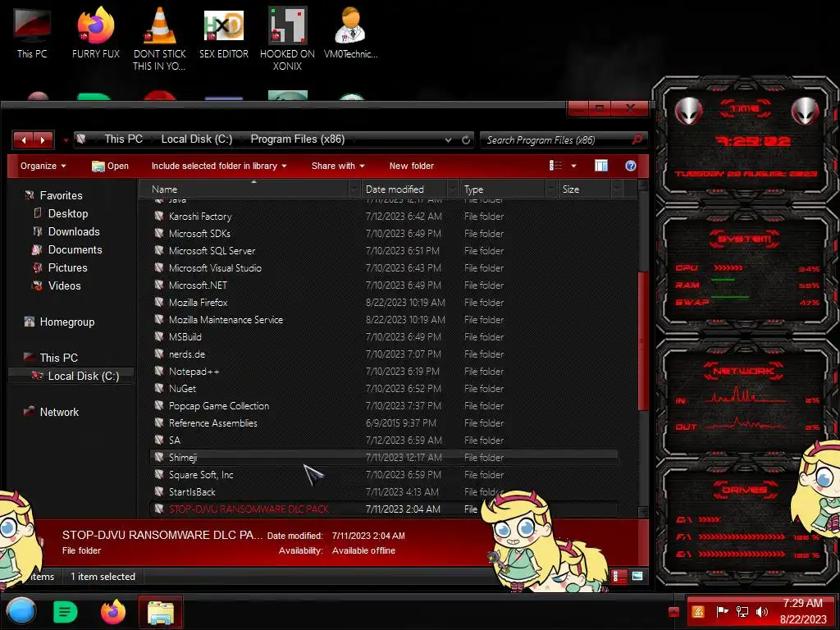Viewport: 840px width, 630px height.
Task: Open recent locations arrow beside nav buttons
Action: [x=66, y=140]
